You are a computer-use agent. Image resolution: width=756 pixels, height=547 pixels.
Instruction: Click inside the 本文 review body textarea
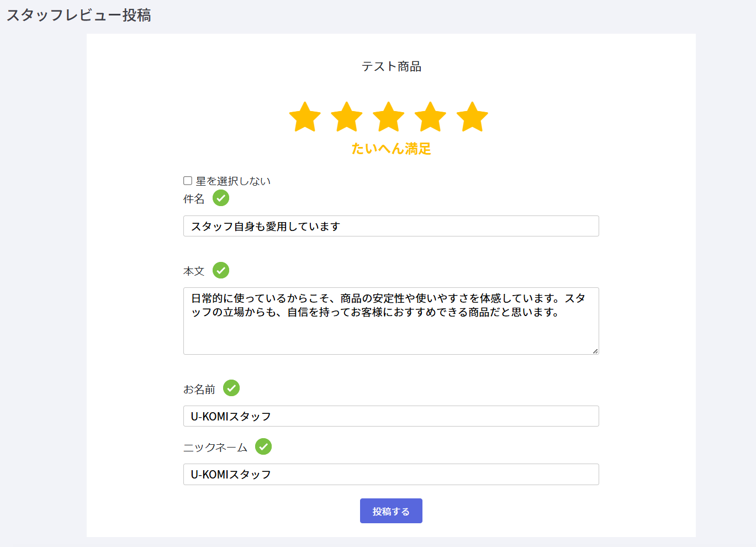[391, 332]
